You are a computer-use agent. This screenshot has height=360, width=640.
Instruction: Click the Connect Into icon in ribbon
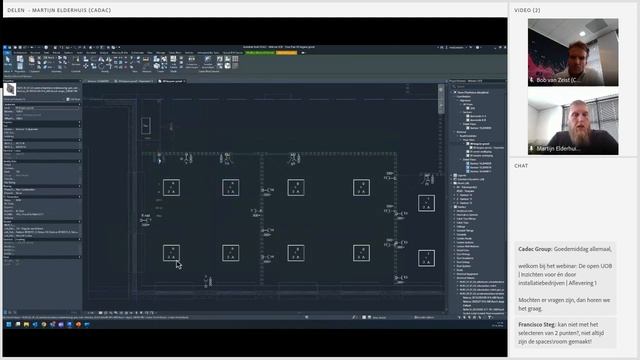point(191,61)
